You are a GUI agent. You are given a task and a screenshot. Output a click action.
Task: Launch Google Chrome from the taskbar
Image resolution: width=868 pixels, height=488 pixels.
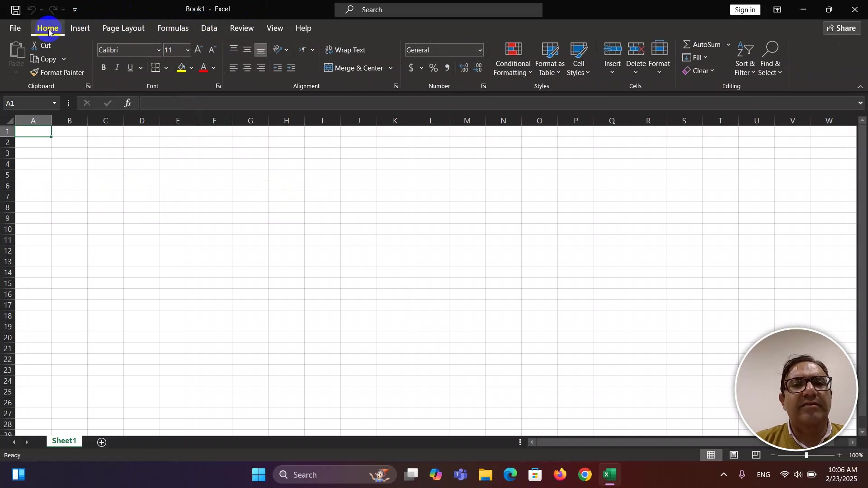[585, 475]
